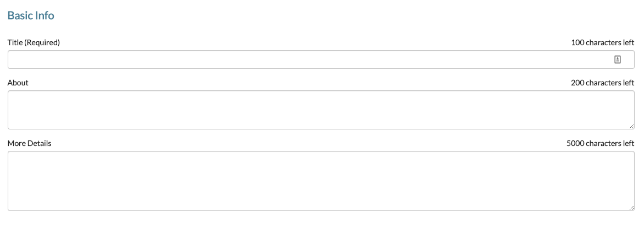Click the Title (Required) field label

(34, 42)
